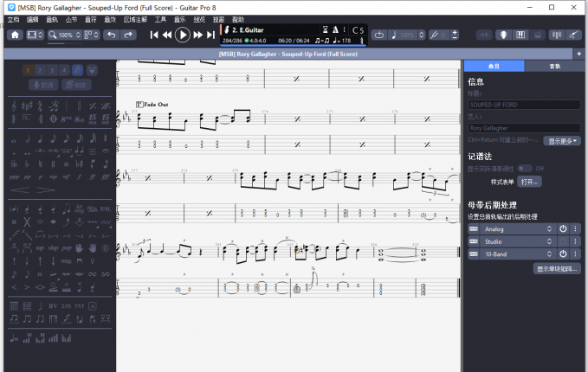Click the Redo arrow icon
Screen dimensions: 588x372
128,35
